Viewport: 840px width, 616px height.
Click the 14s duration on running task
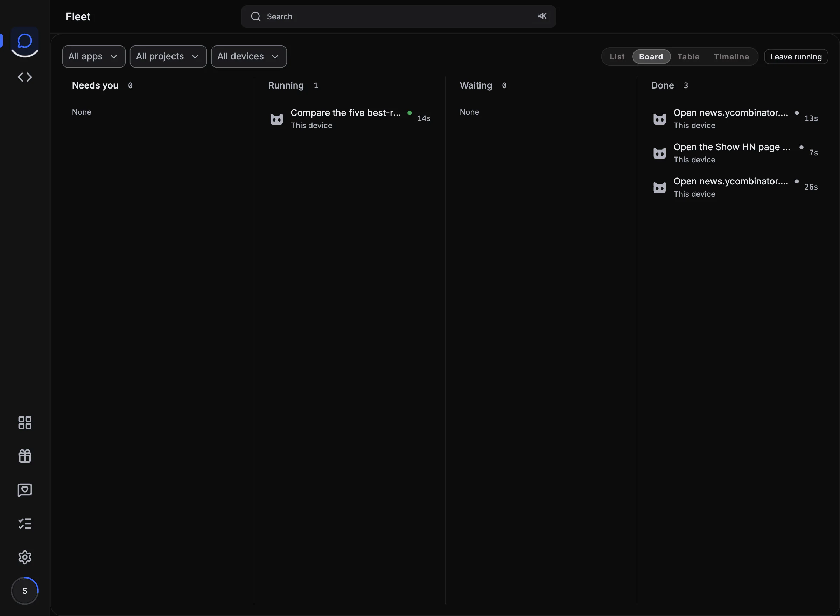[424, 119]
